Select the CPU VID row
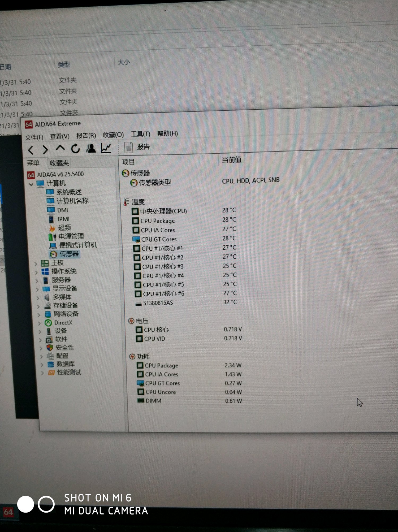 coord(189,339)
